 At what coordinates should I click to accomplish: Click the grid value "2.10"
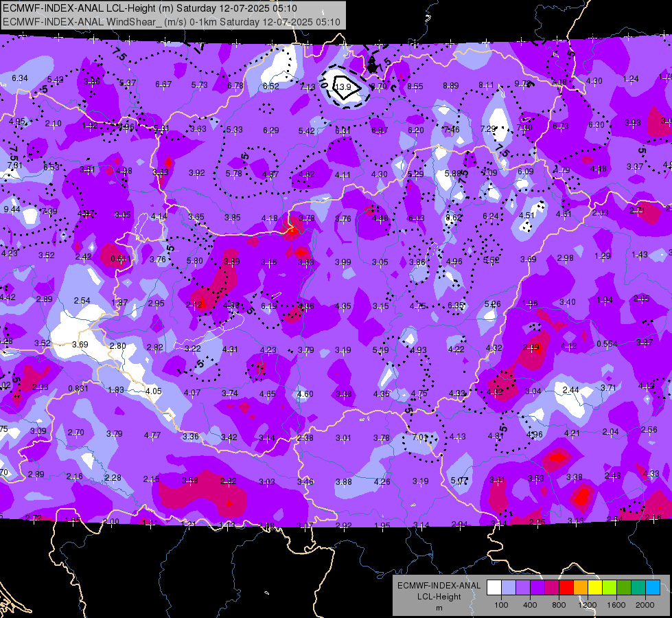[53, 124]
